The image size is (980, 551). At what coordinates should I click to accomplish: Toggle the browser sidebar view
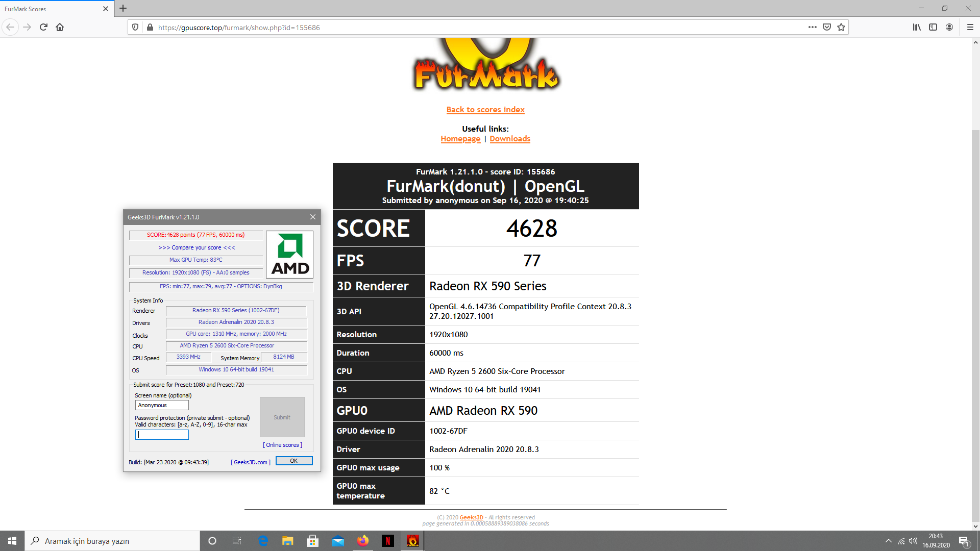[933, 27]
